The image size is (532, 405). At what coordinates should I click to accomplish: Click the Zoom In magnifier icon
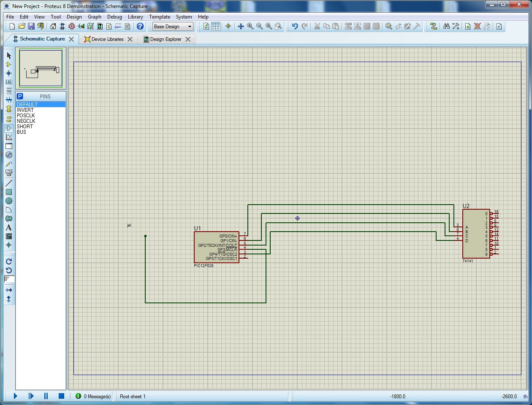pos(250,26)
